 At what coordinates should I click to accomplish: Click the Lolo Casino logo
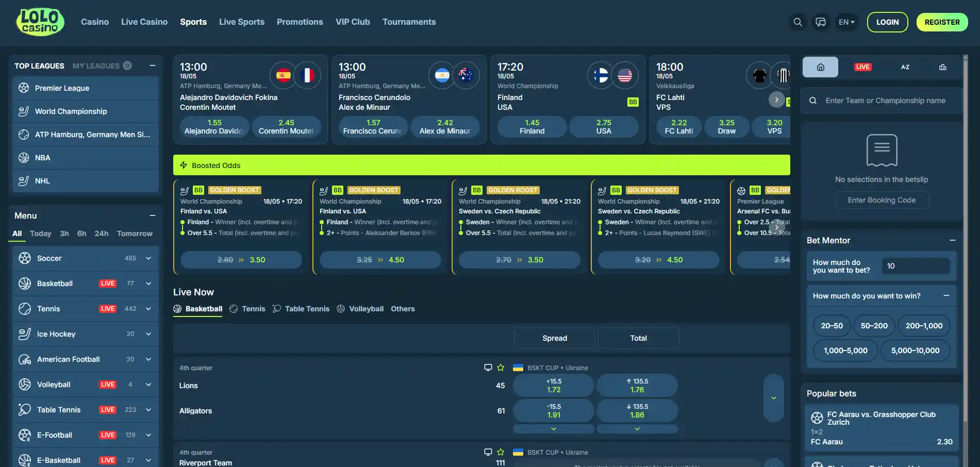pos(40,22)
